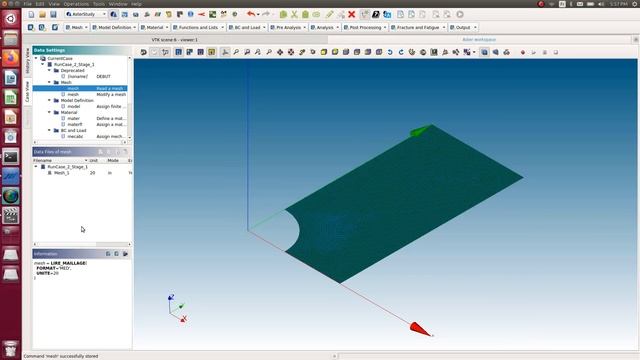The height and width of the screenshot is (360, 640).
Task: Click the red Undo arrow
Action: (251, 14)
